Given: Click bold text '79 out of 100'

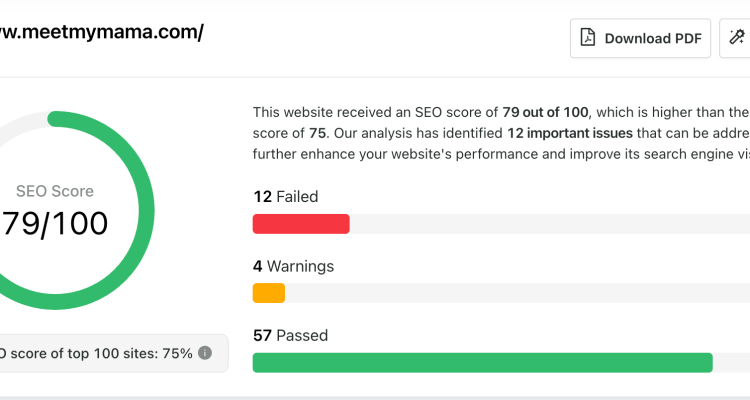Looking at the screenshot, I should [545, 112].
